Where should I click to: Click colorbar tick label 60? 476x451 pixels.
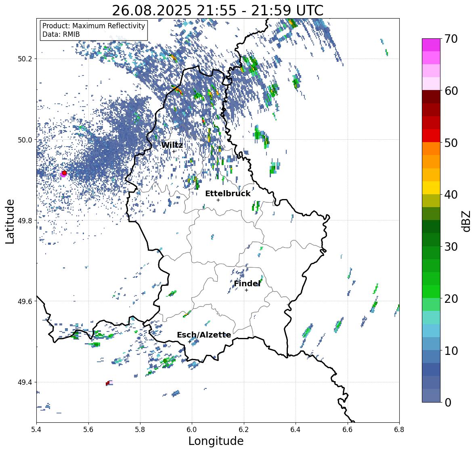point(451,91)
